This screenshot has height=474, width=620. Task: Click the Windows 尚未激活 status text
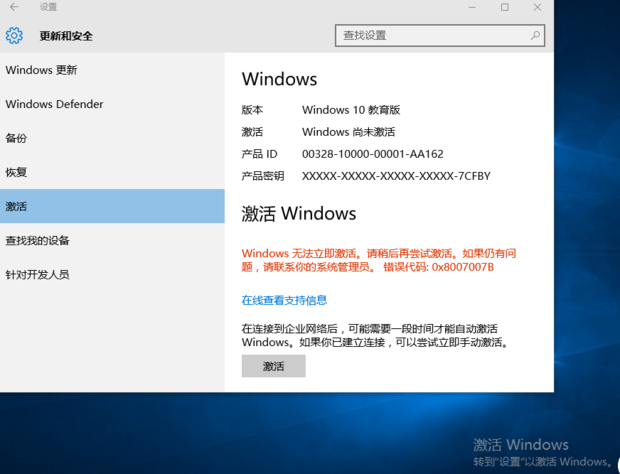click(348, 132)
